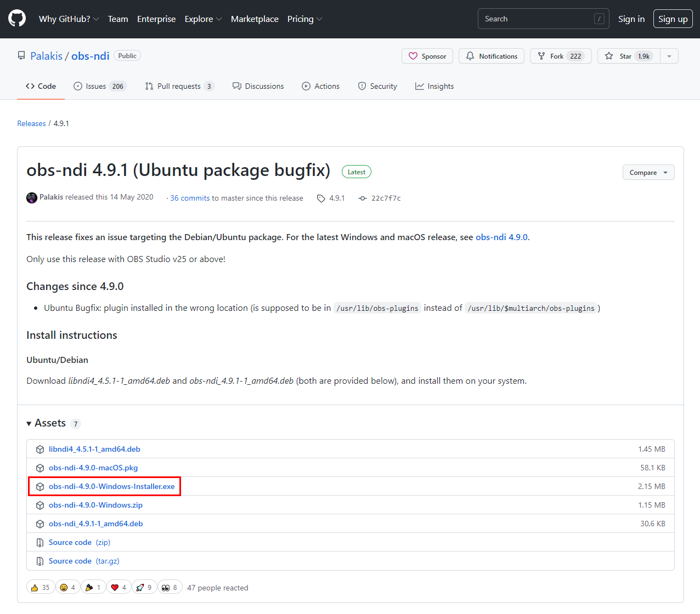700x614 pixels.
Task: Open the Insights tab
Action: tap(434, 86)
